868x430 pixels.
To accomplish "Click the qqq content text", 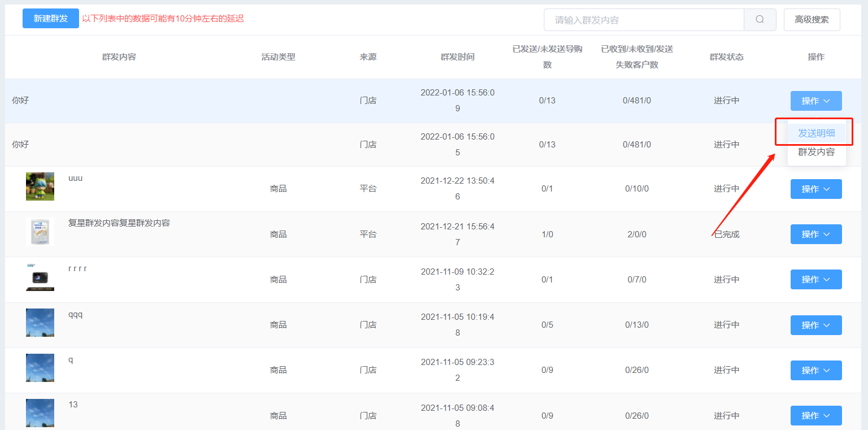I will [76, 315].
